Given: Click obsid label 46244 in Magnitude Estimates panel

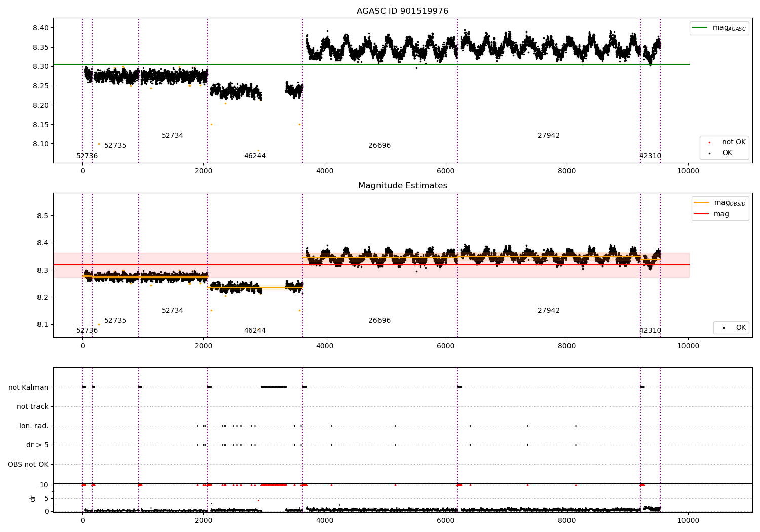Looking at the screenshot, I should click(255, 331).
